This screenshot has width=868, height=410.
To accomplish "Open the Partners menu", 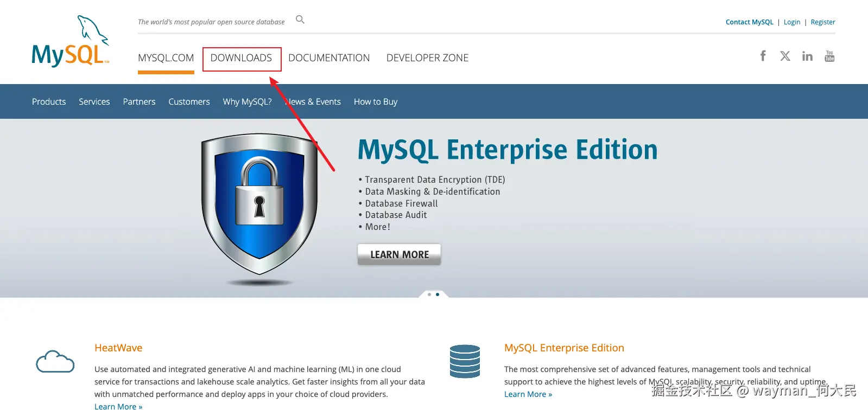I will 139,101.
